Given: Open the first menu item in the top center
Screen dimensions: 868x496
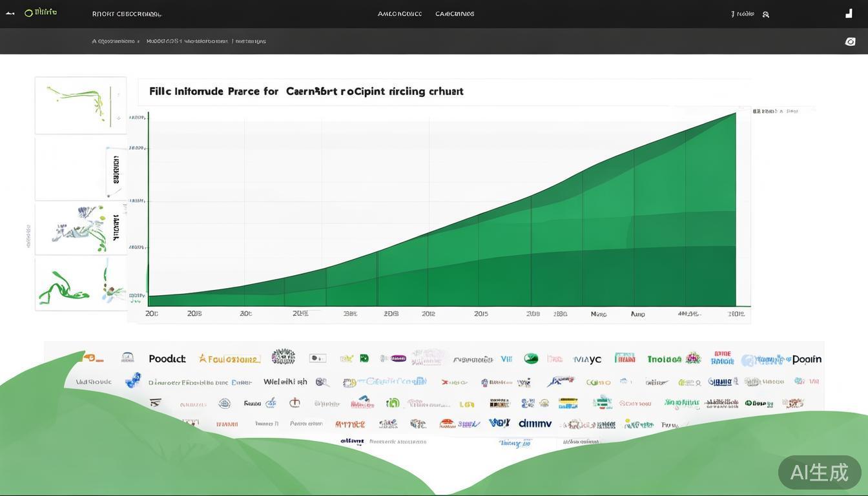Looking at the screenshot, I should (x=400, y=14).
